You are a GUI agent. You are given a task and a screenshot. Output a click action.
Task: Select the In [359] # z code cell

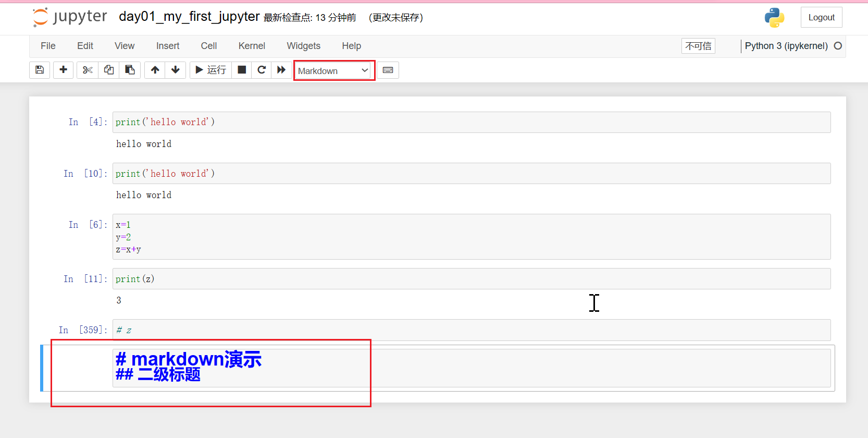click(472, 330)
